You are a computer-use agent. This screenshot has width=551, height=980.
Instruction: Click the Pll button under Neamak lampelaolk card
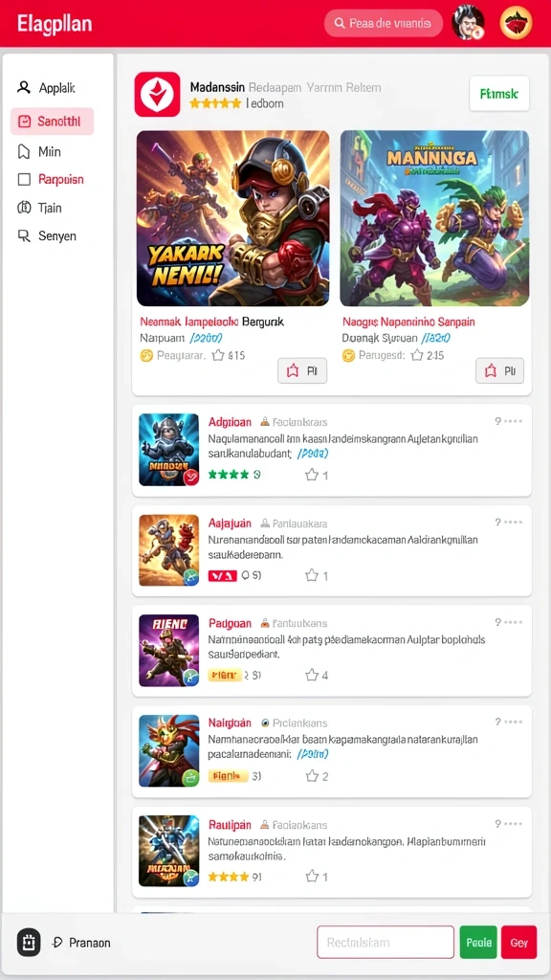click(x=302, y=370)
